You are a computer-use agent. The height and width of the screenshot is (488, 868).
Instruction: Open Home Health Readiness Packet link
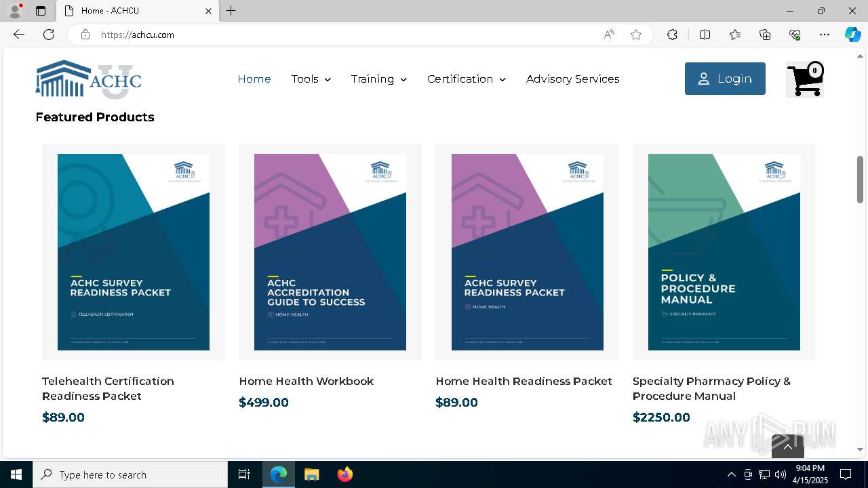524,381
